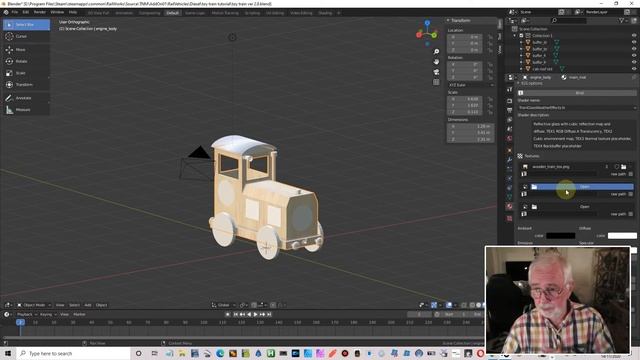Image resolution: width=640 pixels, height=360 pixels.
Task: Toggle visibility of fourth buffer object
Action: click(634, 62)
